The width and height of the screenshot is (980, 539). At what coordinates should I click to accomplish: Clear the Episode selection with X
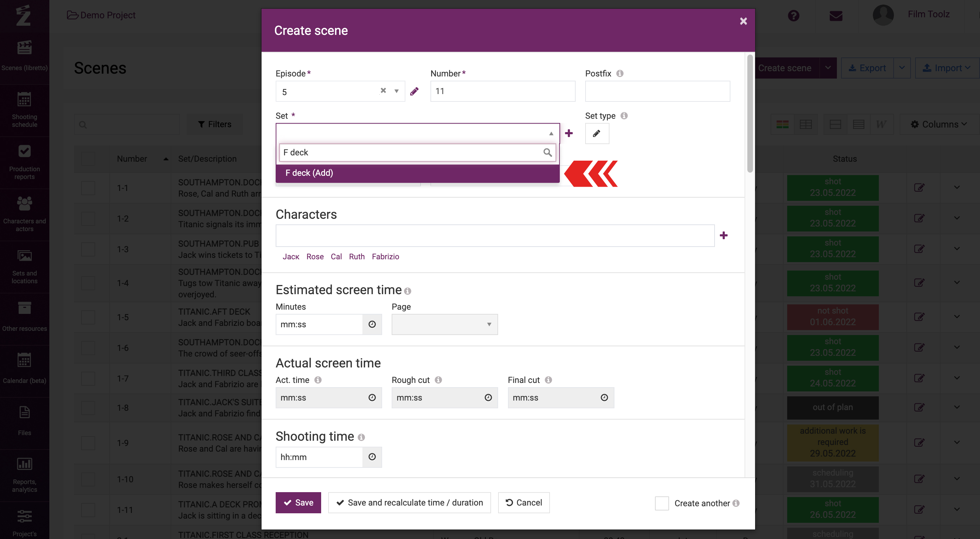(x=383, y=91)
